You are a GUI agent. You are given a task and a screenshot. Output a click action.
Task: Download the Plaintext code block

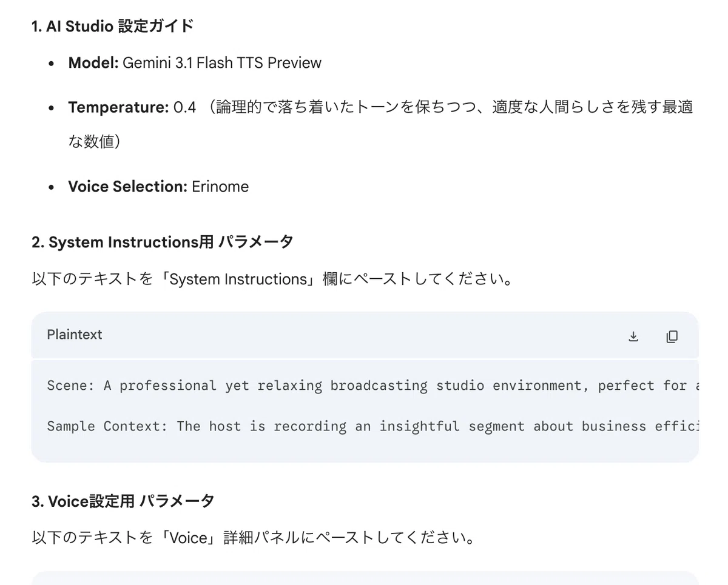pyautogui.click(x=633, y=336)
